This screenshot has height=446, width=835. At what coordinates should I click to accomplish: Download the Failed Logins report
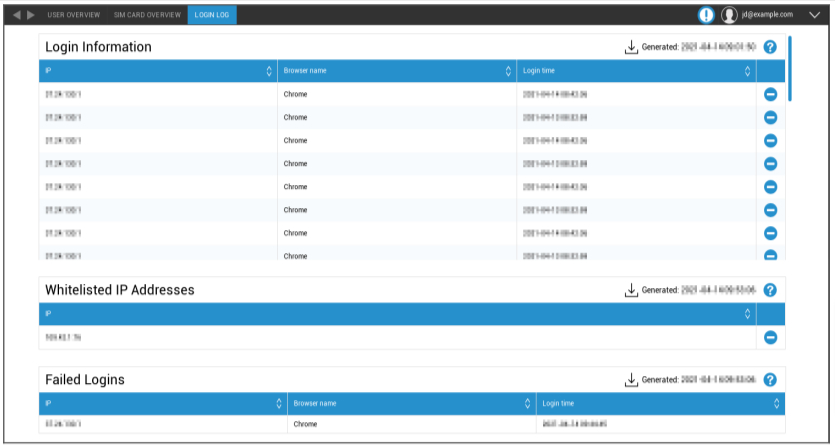(631, 380)
